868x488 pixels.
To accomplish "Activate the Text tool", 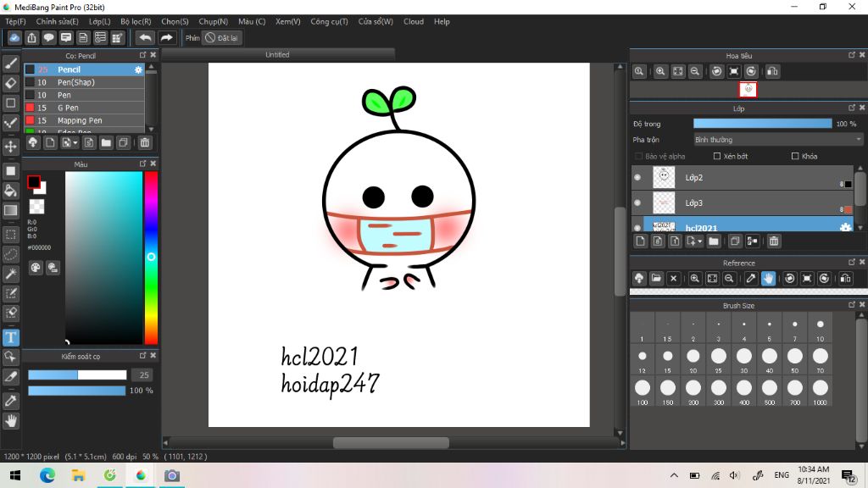I will coord(11,337).
